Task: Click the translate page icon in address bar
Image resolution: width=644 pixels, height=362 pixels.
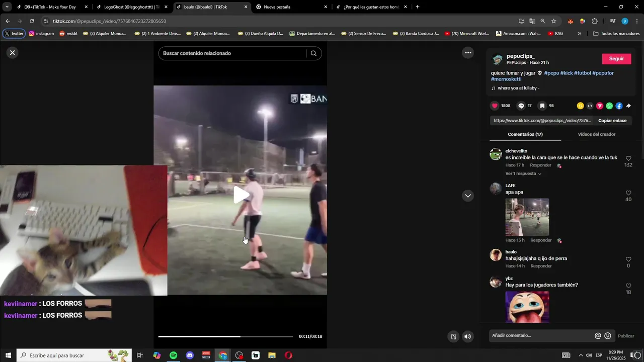Action: click(x=532, y=21)
